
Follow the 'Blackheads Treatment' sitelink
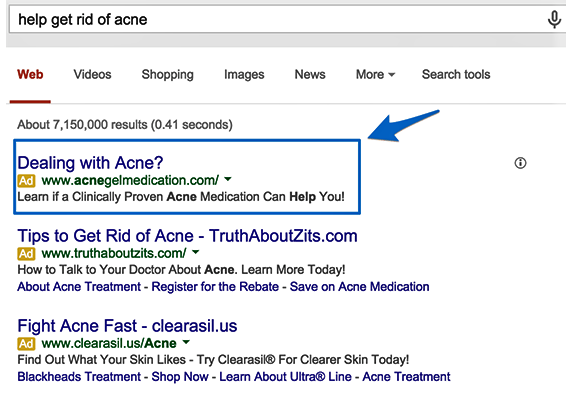79,377
